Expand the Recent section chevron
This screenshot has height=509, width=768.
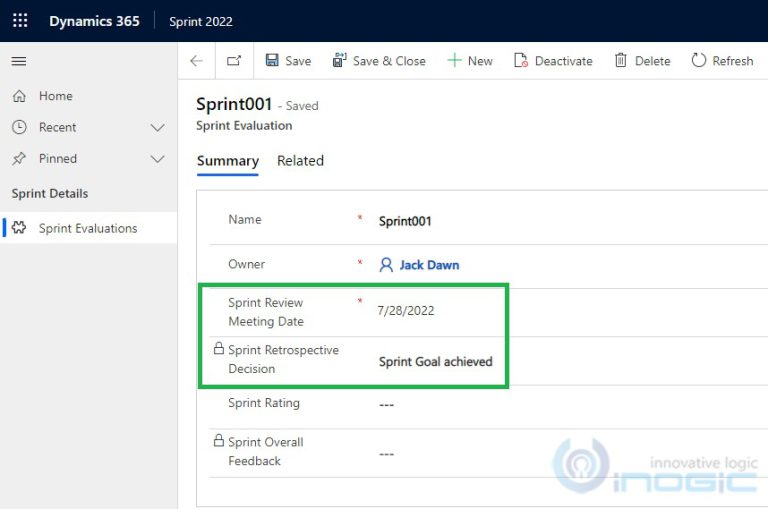click(x=157, y=128)
